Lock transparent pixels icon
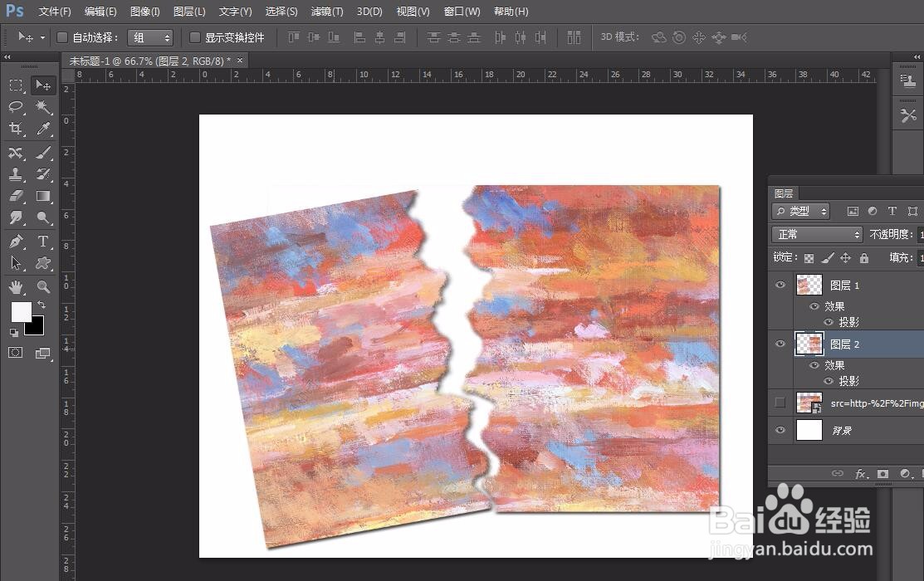The image size is (924, 581). 809,258
